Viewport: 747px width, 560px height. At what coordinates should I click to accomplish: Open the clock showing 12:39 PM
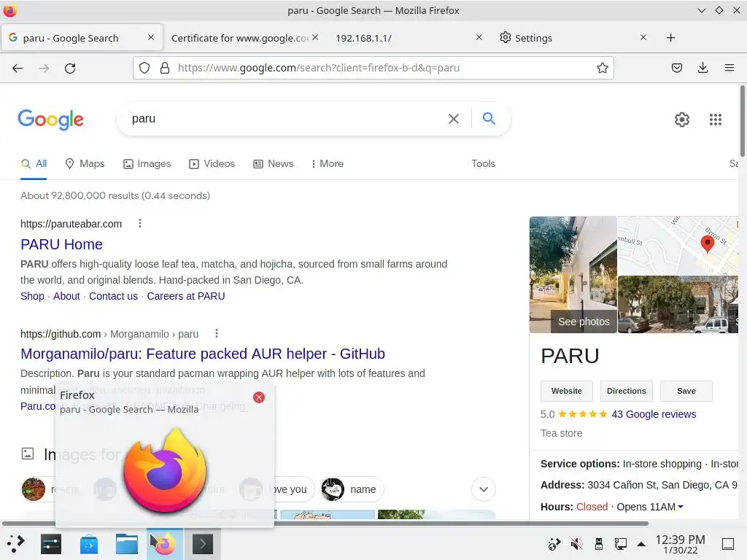(x=680, y=544)
